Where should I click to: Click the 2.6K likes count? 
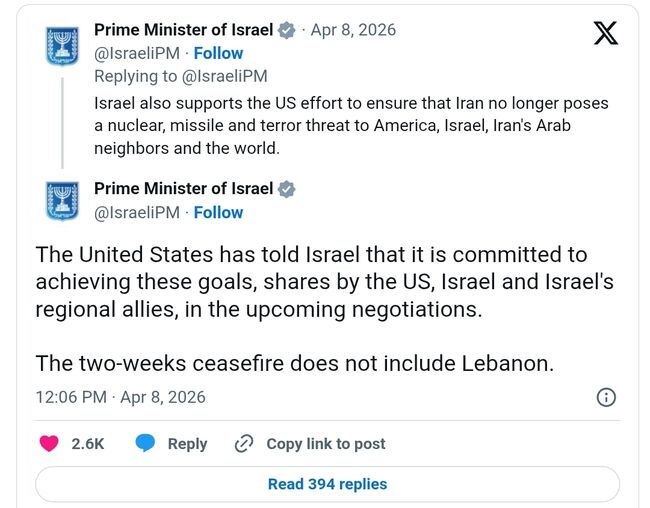coord(88,444)
